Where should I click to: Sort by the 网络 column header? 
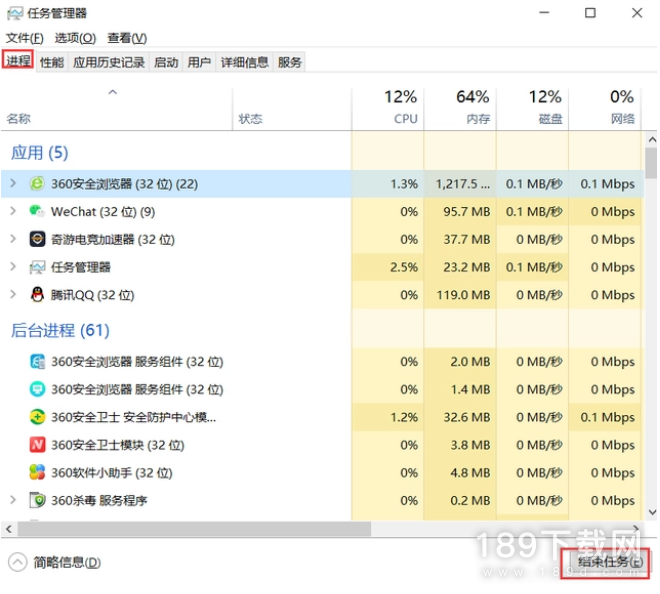point(605,109)
